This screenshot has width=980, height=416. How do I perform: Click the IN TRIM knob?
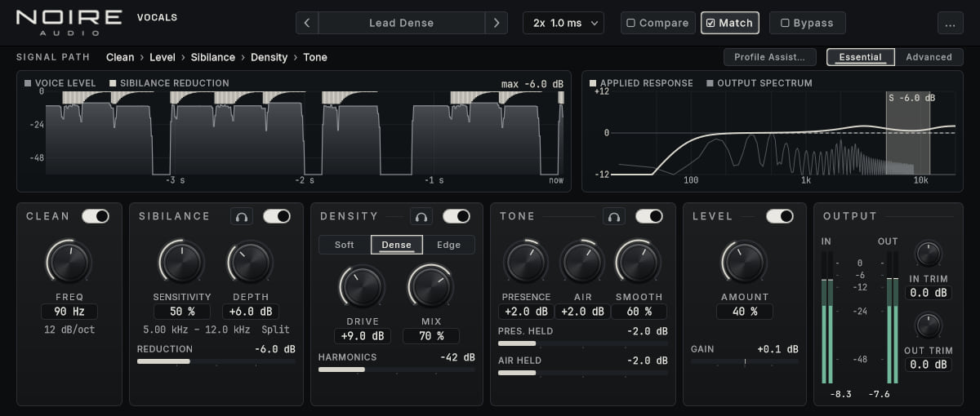pyautogui.click(x=929, y=254)
